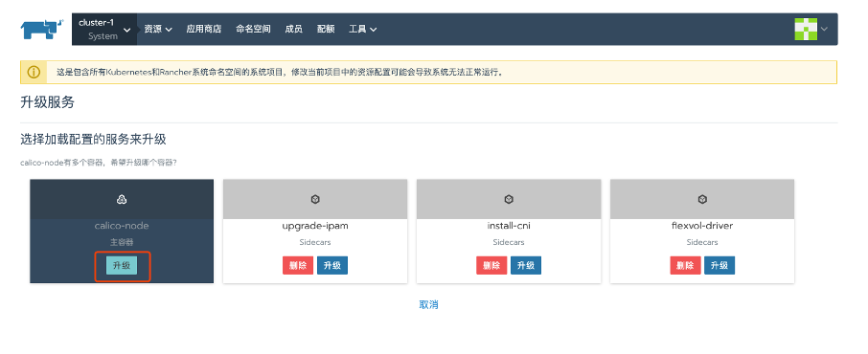This screenshot has width=868, height=354.
Task: Open the cluster-1 System project dropdown
Action: (x=104, y=30)
